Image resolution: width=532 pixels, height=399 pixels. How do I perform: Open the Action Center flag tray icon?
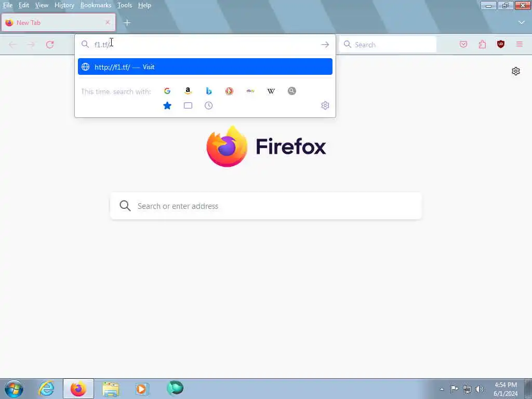point(454,389)
